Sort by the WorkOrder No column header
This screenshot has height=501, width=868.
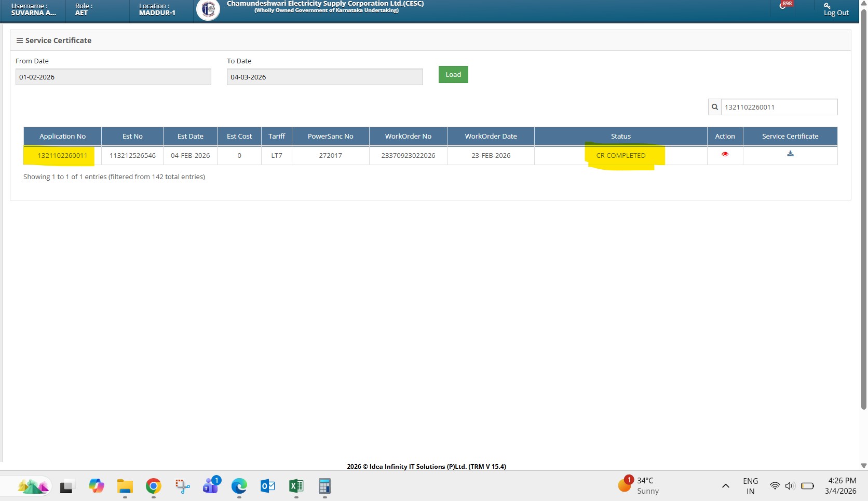coord(408,136)
